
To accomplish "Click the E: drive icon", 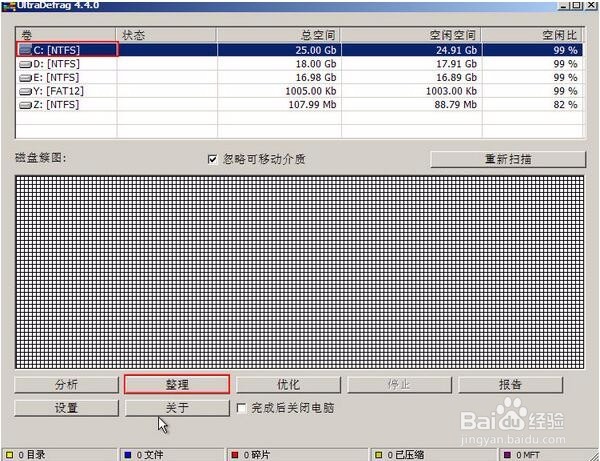I will [25, 78].
